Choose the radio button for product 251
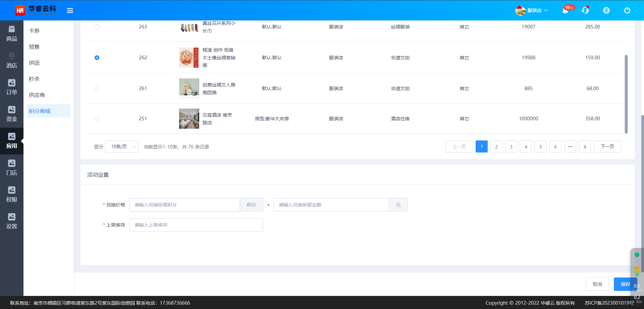 97,119
